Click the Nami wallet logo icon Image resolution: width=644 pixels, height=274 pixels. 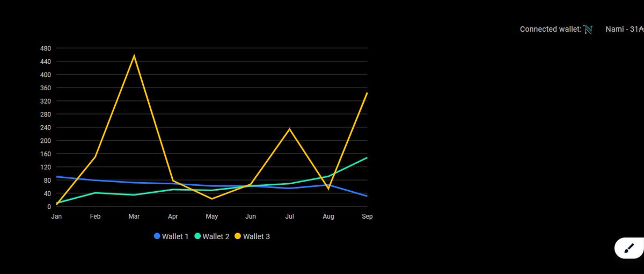pos(588,30)
